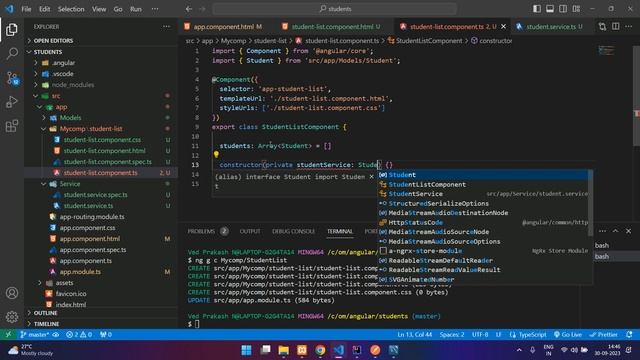Image resolution: width=640 pixels, height=360 pixels.
Task: Open the Manage gear icon
Action: 12,317
